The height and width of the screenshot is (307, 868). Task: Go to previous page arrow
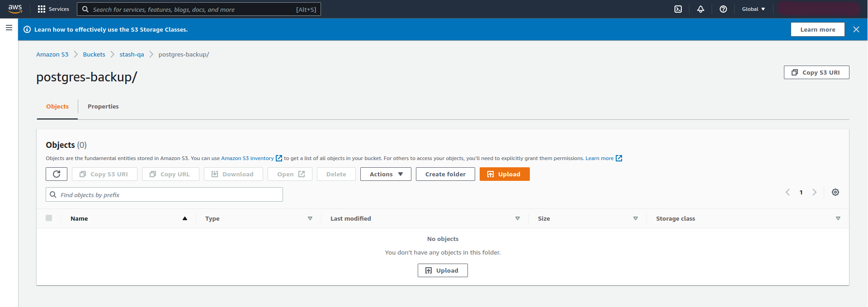pos(788,192)
